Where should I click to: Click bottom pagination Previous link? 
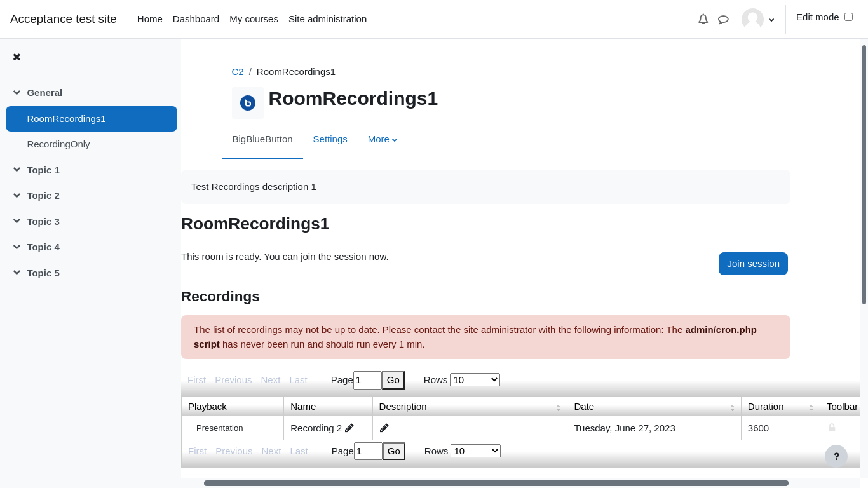[234, 451]
